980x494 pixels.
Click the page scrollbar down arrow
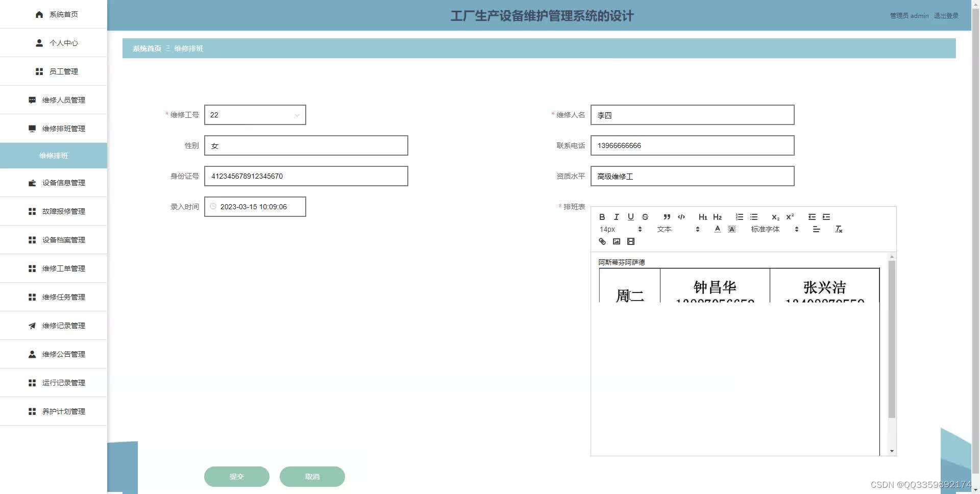975,490
